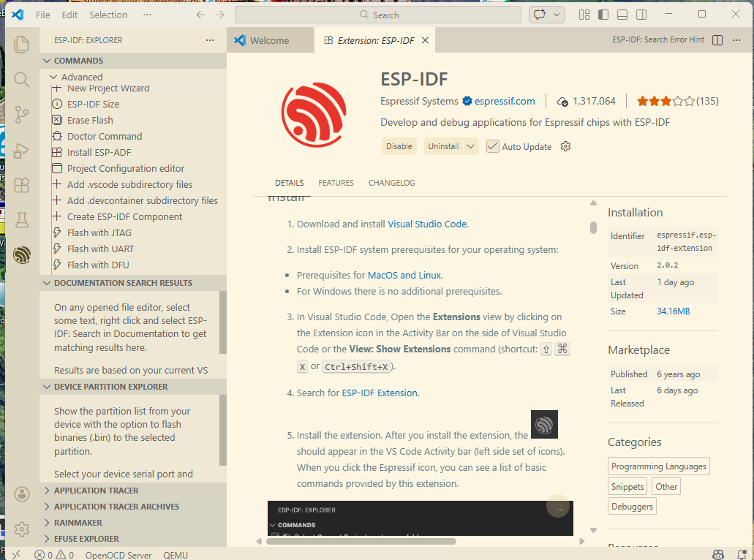Run the Doctor Command item
This screenshot has height=560, width=754.
tap(105, 136)
